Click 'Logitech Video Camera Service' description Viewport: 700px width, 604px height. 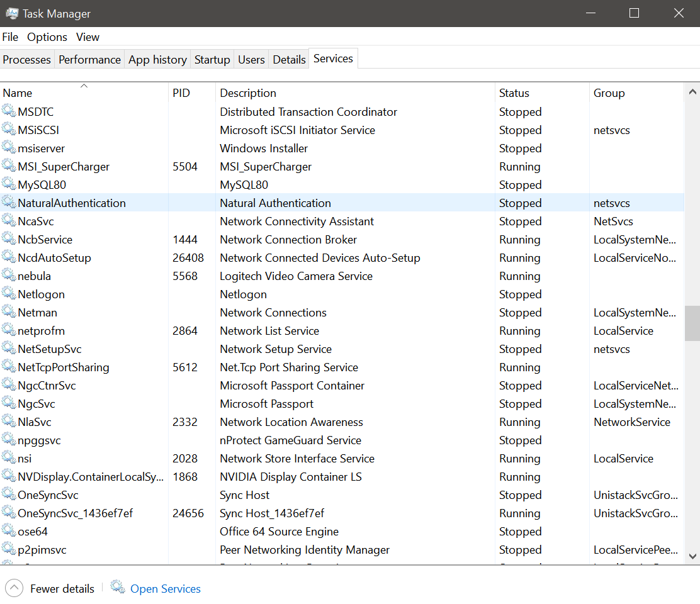click(x=296, y=276)
